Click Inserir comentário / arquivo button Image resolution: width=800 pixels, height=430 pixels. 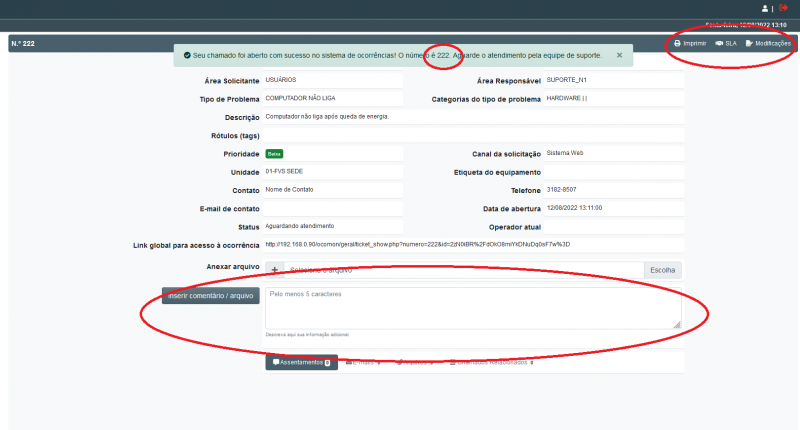click(x=211, y=296)
